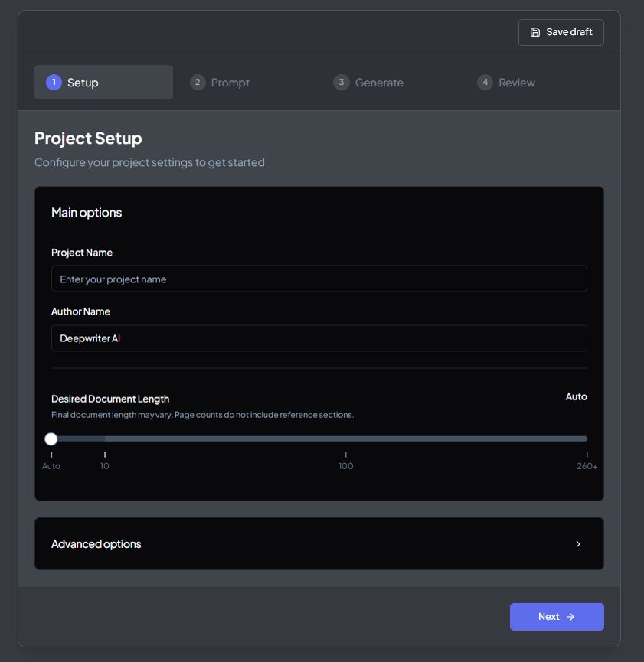Expand Advanced options using the chevron arrow
Screen dimensions: 644x662
click(x=578, y=544)
